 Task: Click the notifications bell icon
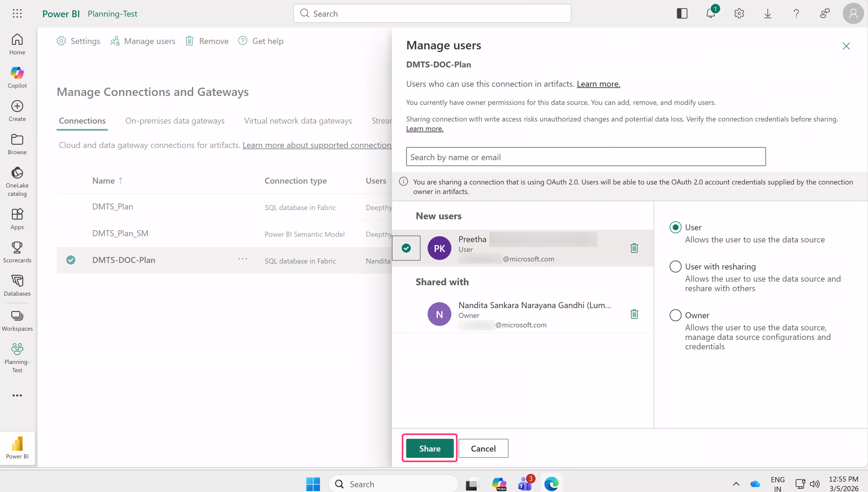click(x=710, y=14)
